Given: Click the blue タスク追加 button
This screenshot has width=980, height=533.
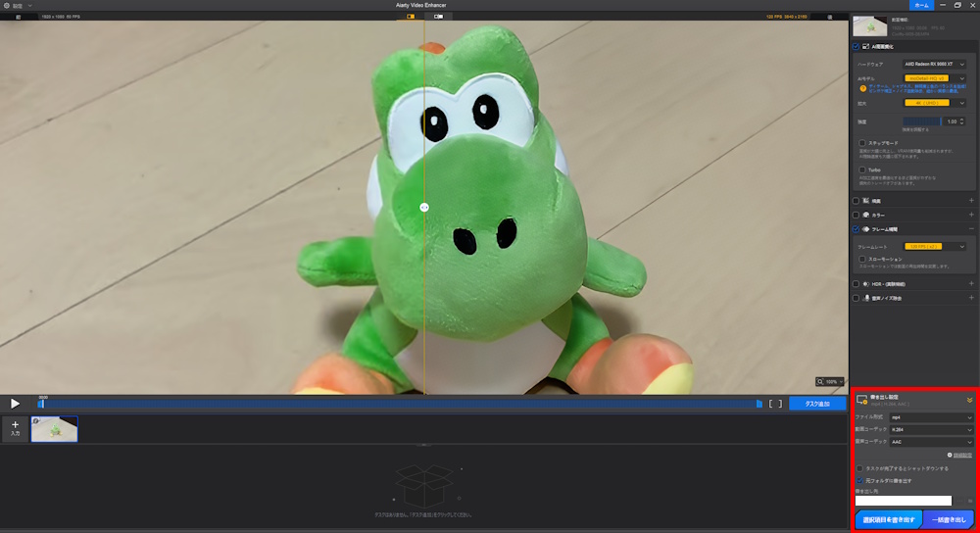Looking at the screenshot, I should 817,404.
